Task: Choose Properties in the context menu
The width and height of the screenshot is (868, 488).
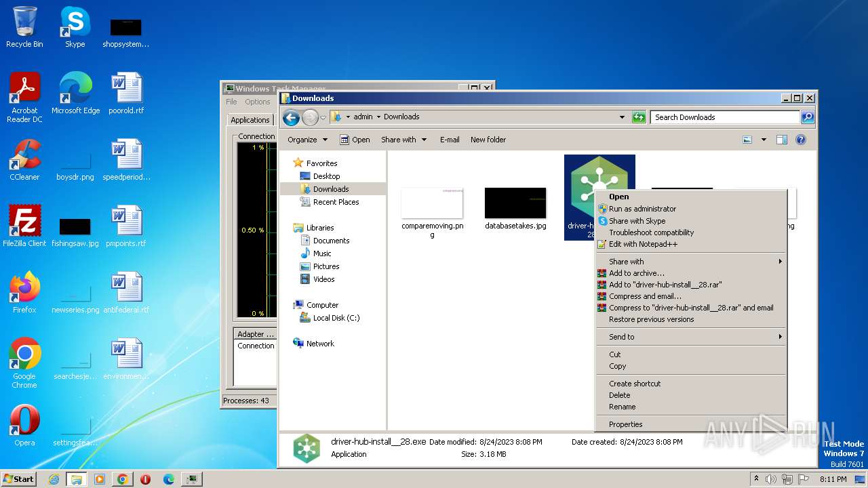Action: click(x=690, y=424)
